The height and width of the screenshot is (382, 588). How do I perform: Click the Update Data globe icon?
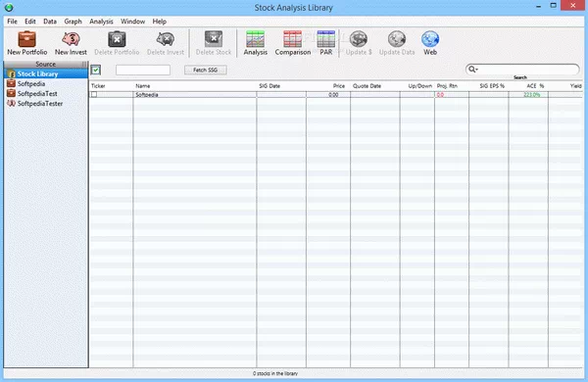point(397,39)
